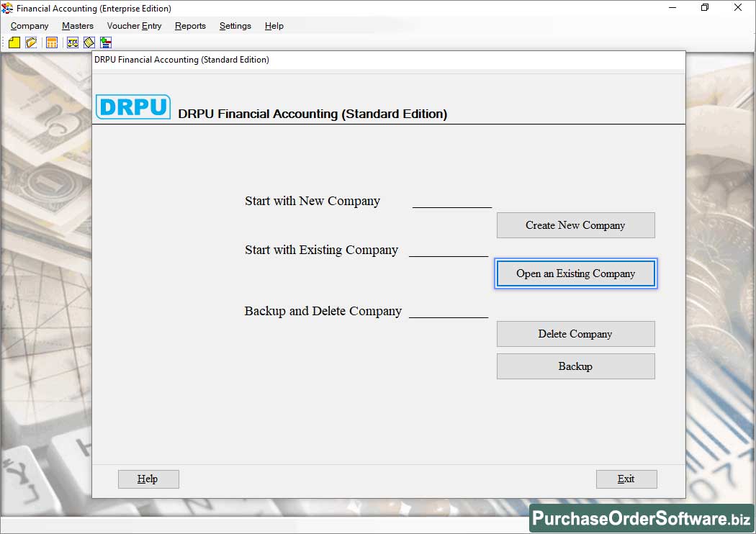Viewport: 756px width, 534px height.
Task: Minimize the Financial Accounting window
Action: pyautogui.click(x=672, y=8)
